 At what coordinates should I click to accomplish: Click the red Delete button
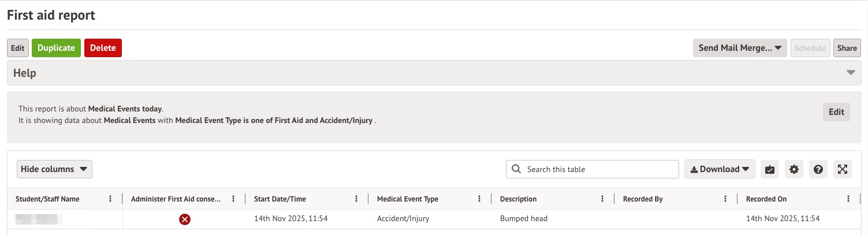coord(103,48)
